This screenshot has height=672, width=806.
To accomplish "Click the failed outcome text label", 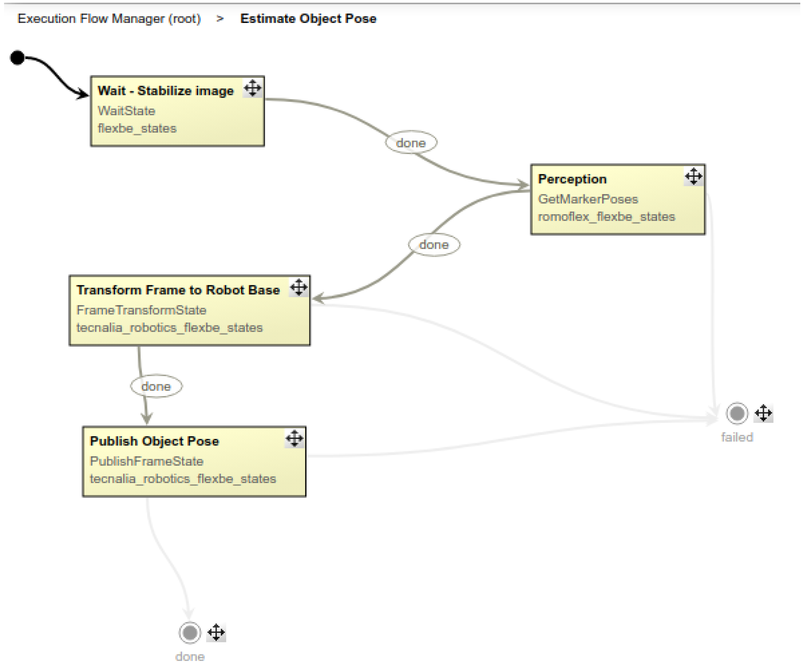I will tap(737, 437).
